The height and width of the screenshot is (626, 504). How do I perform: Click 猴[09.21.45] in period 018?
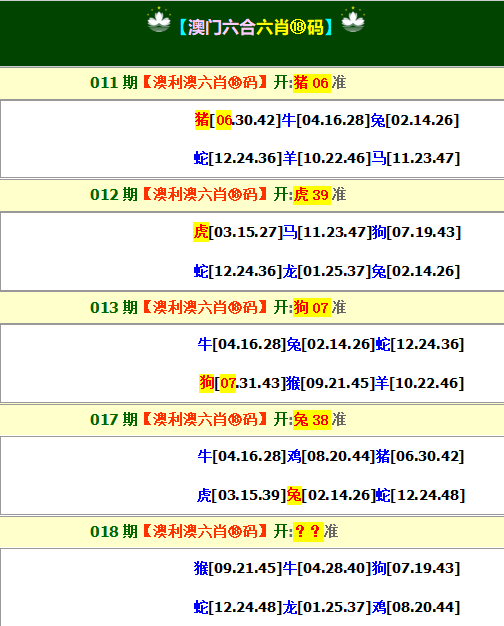coord(238,569)
